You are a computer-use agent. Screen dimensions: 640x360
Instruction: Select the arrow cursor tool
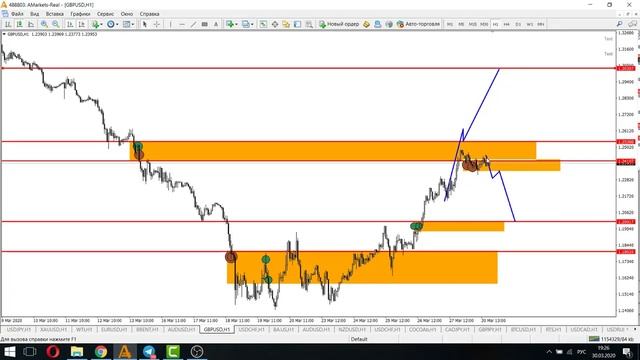click(x=144, y=24)
